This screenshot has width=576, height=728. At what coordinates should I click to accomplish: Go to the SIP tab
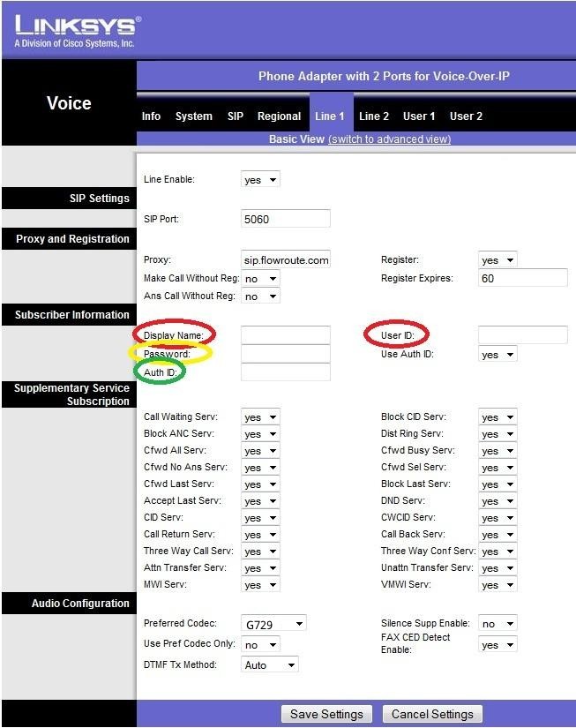[236, 116]
